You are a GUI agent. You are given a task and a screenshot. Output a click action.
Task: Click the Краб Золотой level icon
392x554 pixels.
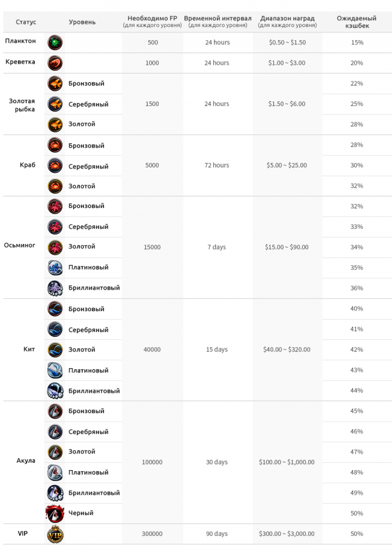(x=55, y=186)
